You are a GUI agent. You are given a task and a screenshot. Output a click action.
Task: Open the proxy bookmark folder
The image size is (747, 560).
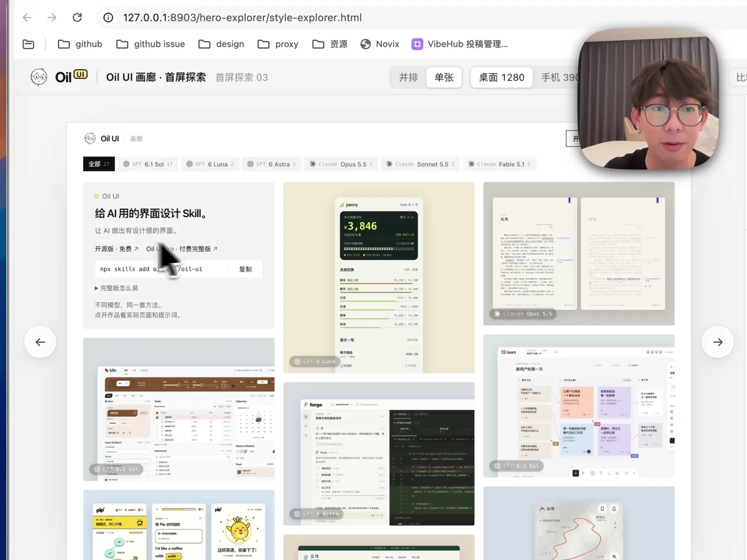[278, 44]
